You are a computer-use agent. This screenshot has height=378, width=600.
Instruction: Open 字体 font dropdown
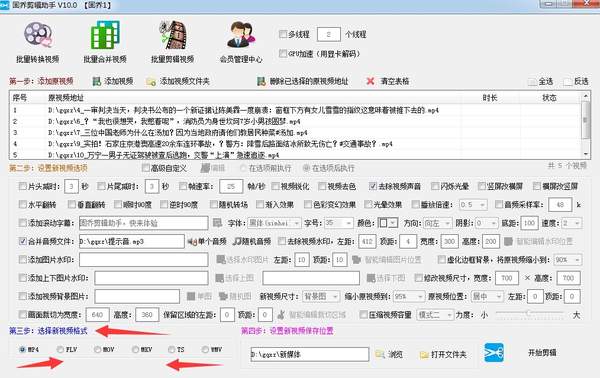click(274, 223)
